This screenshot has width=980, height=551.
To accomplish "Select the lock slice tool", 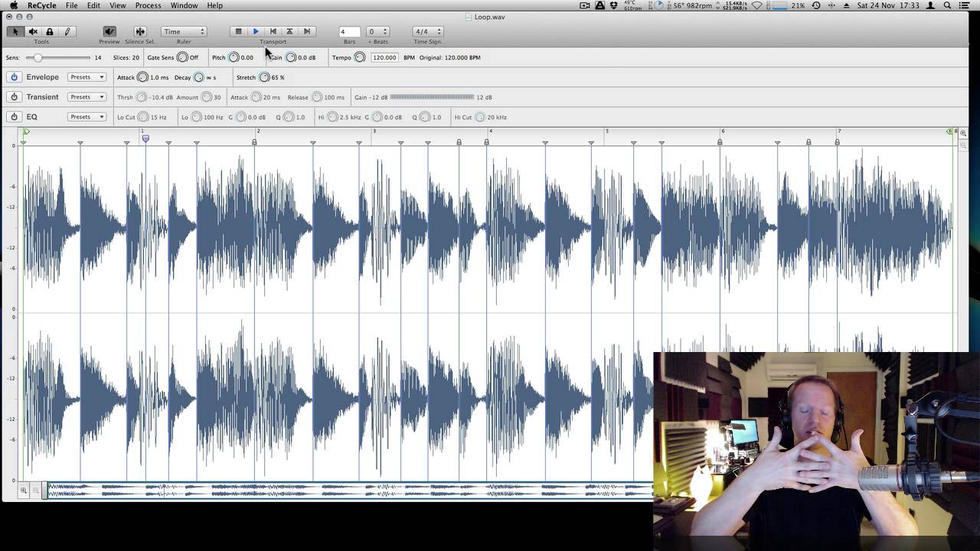I will 50,31.
